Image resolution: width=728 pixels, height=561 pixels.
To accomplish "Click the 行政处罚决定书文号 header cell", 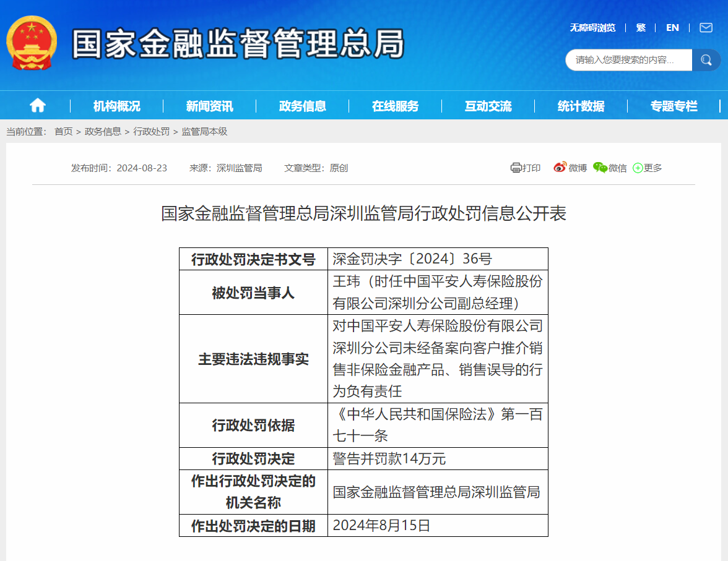I will [254, 259].
